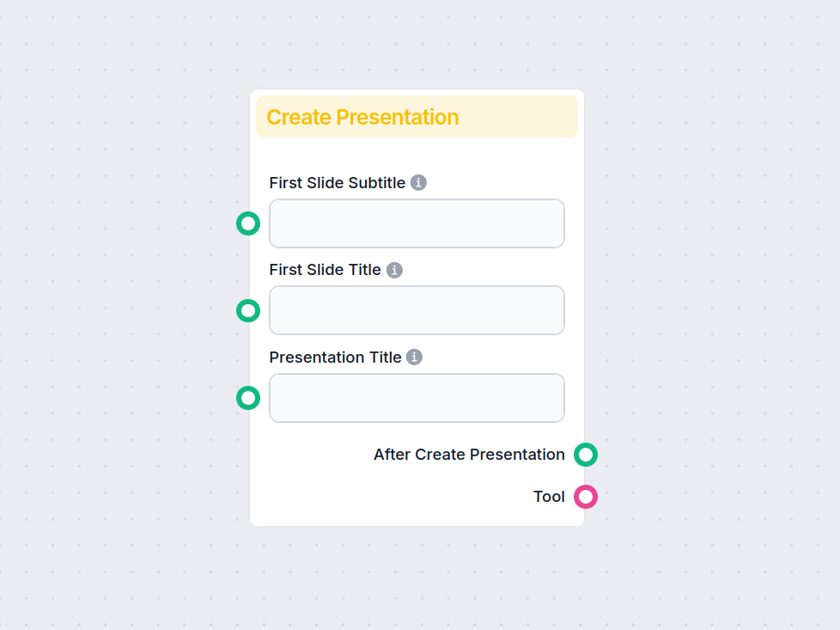Focus the First Slide Subtitle input field
This screenshot has height=630, width=840.
point(417,223)
